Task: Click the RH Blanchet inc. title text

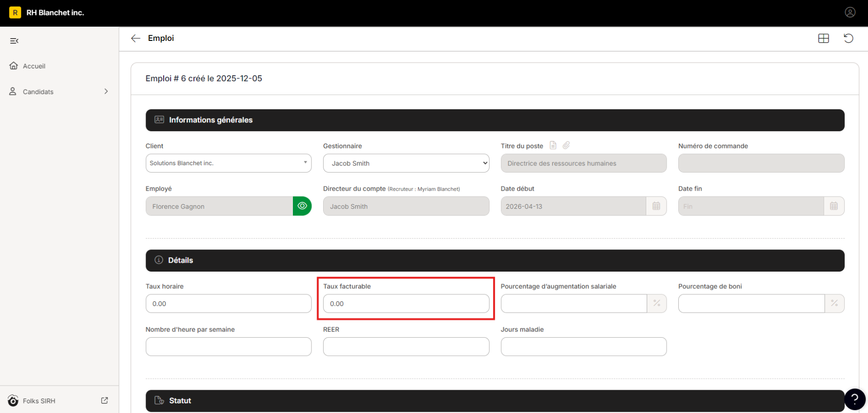Action: [x=55, y=13]
